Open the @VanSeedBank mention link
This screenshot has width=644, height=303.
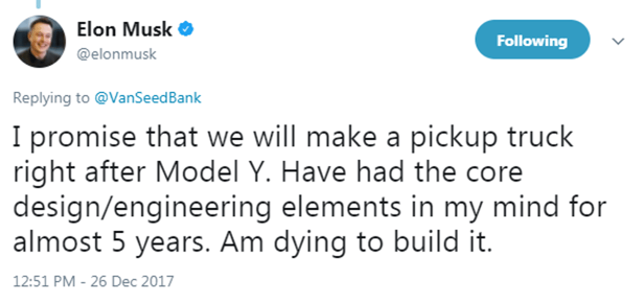tap(148, 98)
